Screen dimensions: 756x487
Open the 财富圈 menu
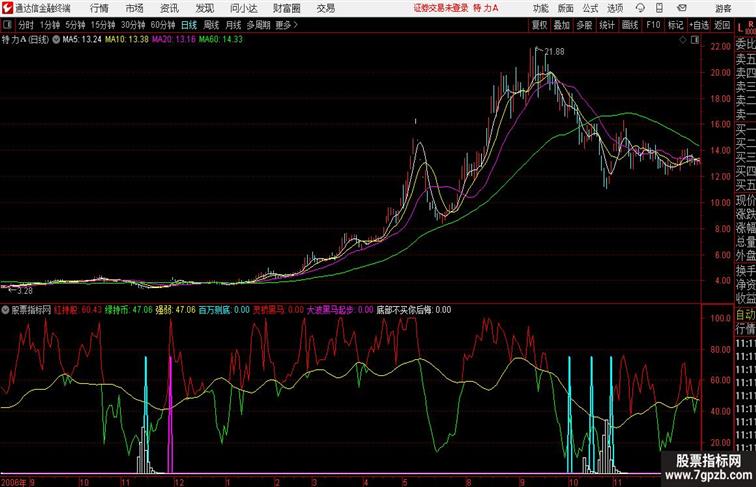[286, 8]
